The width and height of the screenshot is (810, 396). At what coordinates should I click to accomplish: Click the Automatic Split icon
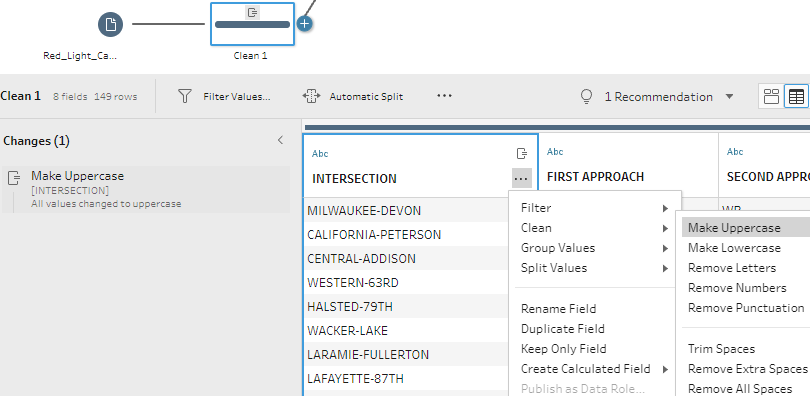[x=310, y=96]
